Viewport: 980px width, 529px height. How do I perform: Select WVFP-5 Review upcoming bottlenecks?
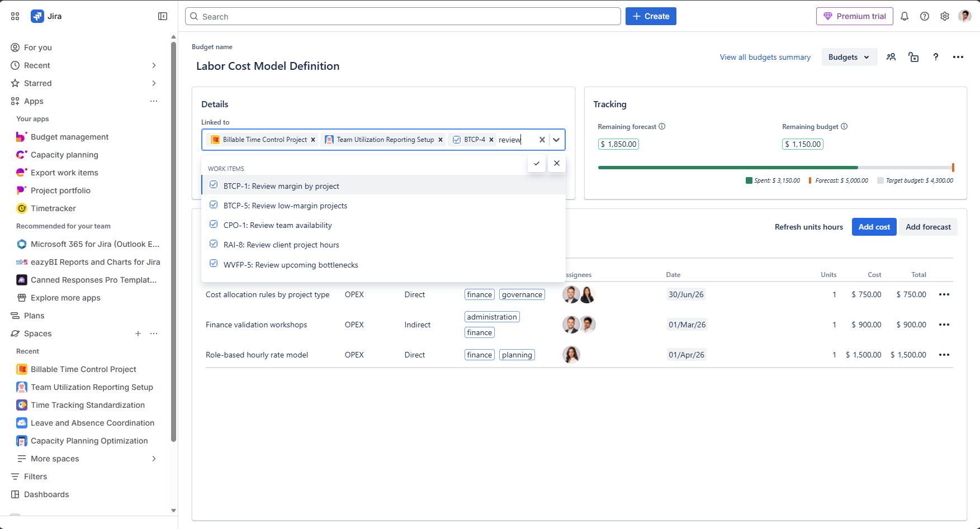384,265
